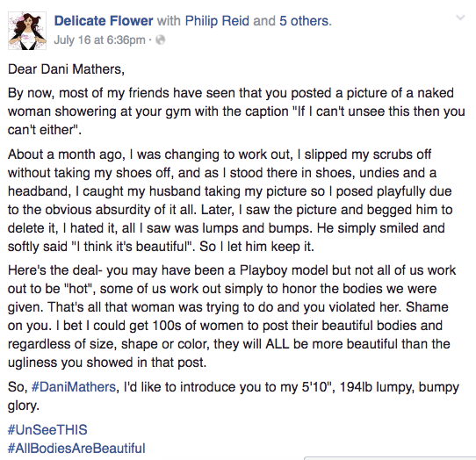Click the paragraph starting "About a month ago"
476x460 pixels.
230,200
